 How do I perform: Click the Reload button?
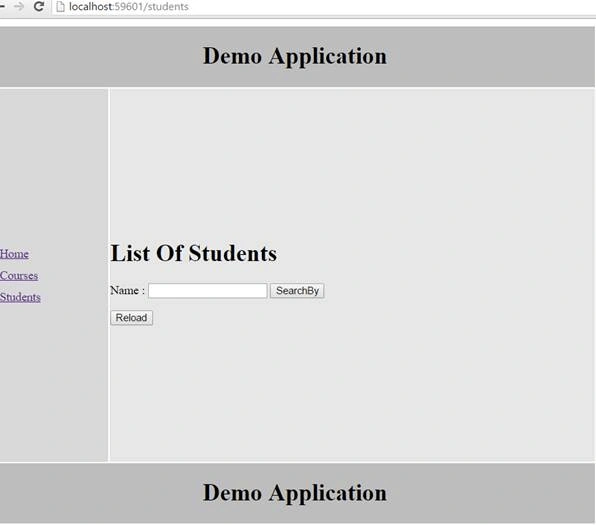tap(132, 318)
